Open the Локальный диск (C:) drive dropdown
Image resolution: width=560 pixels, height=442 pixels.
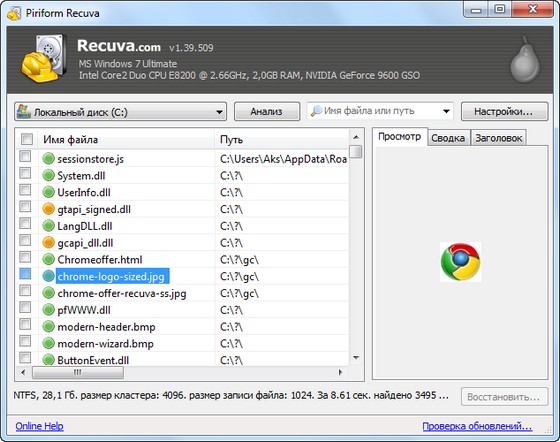(121, 112)
